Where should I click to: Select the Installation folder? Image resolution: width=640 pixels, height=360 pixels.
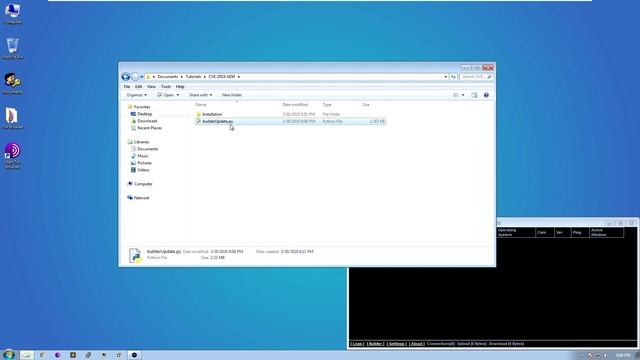tap(212, 114)
